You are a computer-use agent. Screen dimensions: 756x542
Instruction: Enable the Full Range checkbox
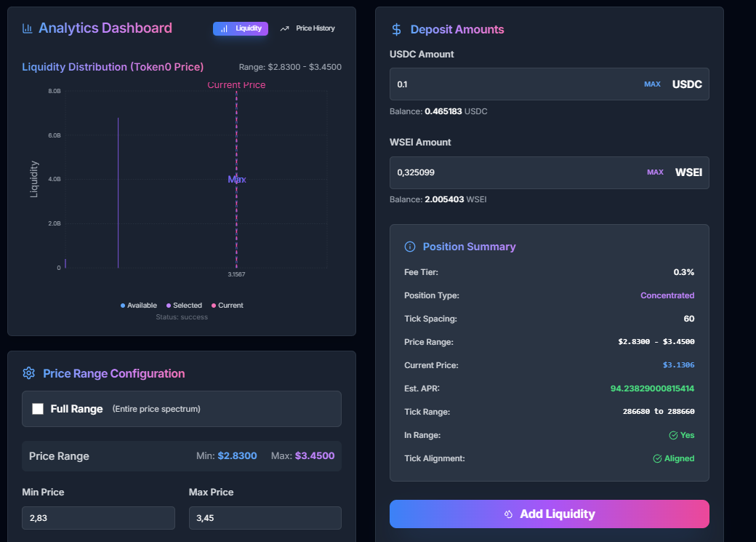[38, 409]
